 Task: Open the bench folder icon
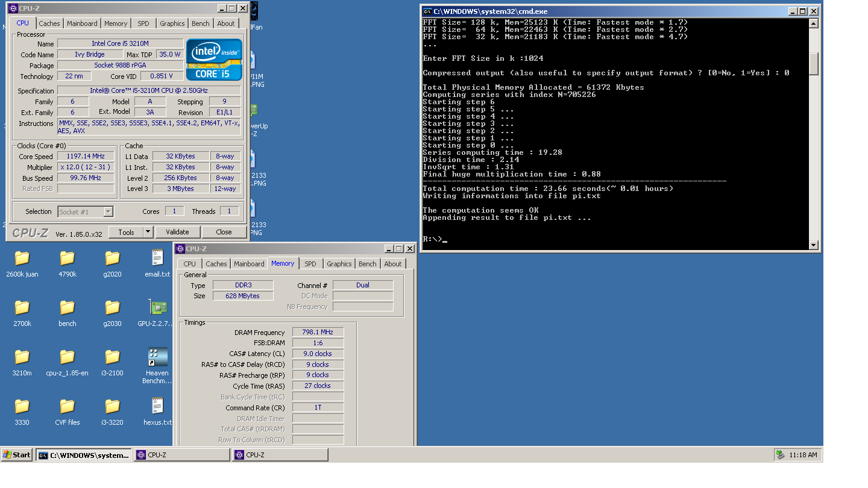(68, 308)
